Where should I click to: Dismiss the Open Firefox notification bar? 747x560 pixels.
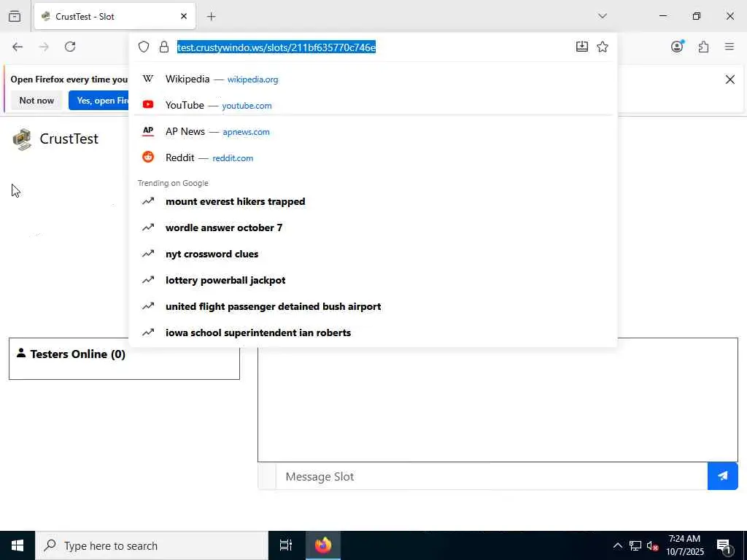729,79
